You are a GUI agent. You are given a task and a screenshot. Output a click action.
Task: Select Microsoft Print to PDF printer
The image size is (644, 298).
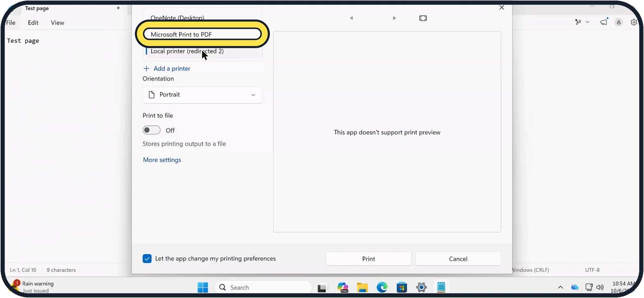(202, 35)
